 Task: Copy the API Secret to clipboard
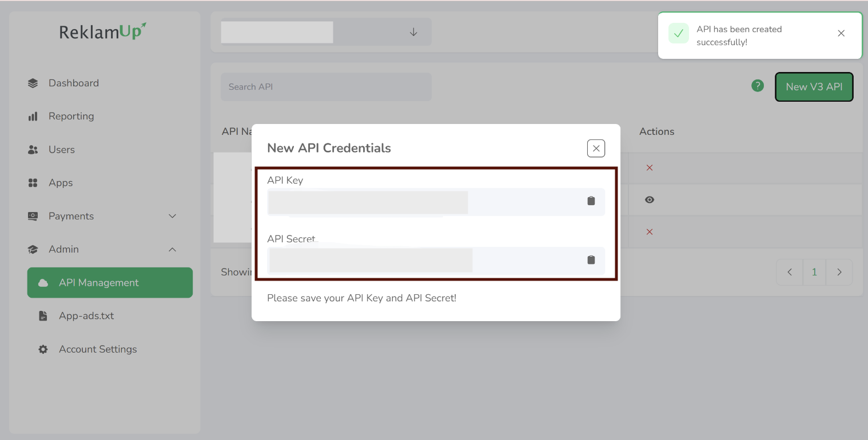point(591,260)
